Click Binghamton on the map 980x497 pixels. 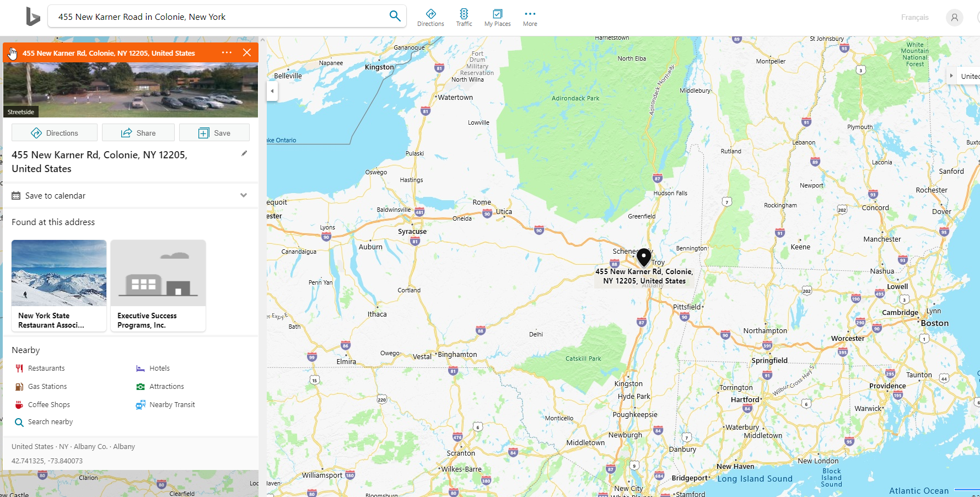457,355
